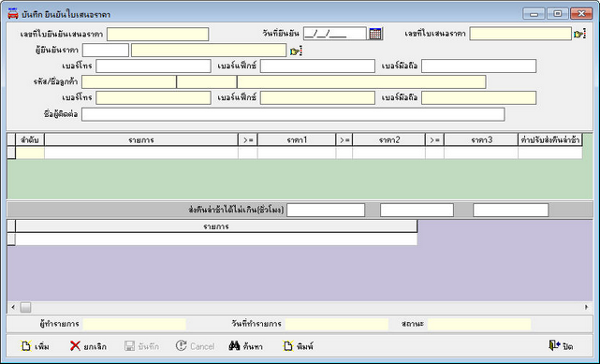The height and width of the screenshot is (364, 600).
Task: Click the ราคา1 column header
Action: click(297, 140)
